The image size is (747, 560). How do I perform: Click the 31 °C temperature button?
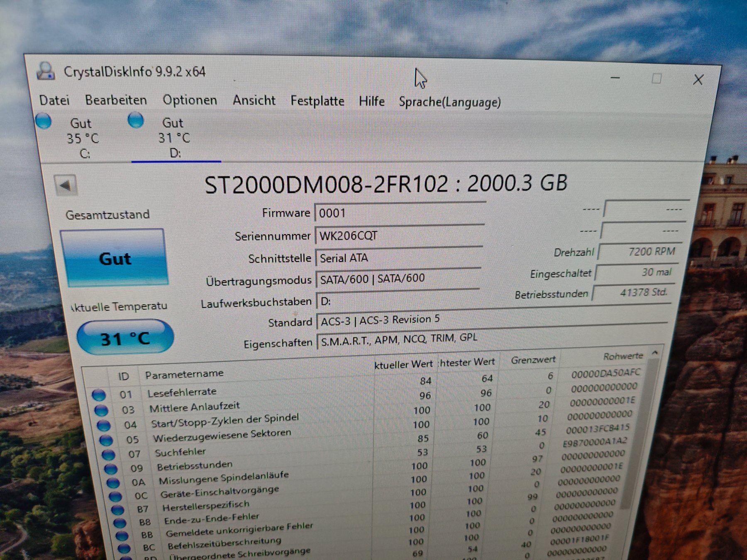click(x=125, y=338)
